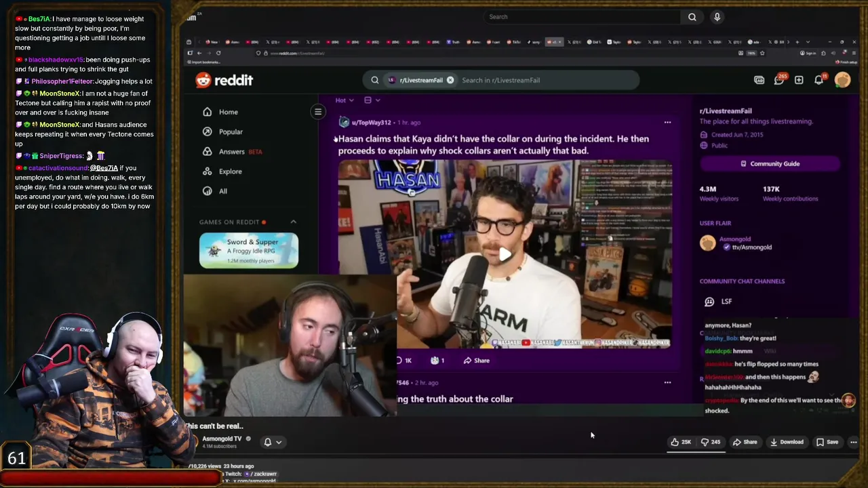The image size is (868, 488).
Task: Change the post view layout dropdown
Action: tap(372, 100)
